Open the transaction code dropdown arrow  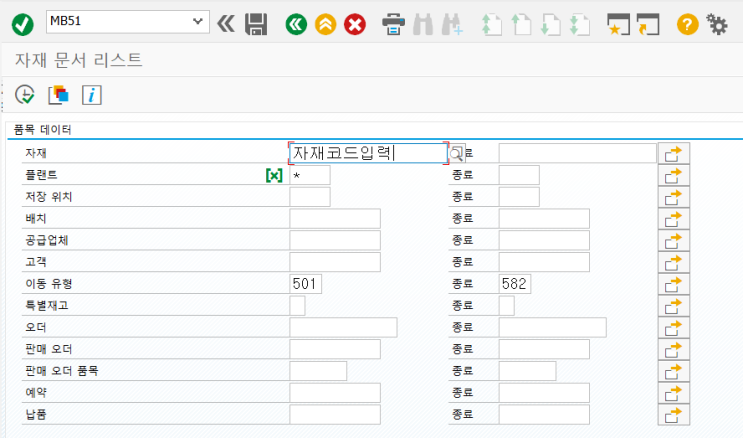click(x=198, y=21)
